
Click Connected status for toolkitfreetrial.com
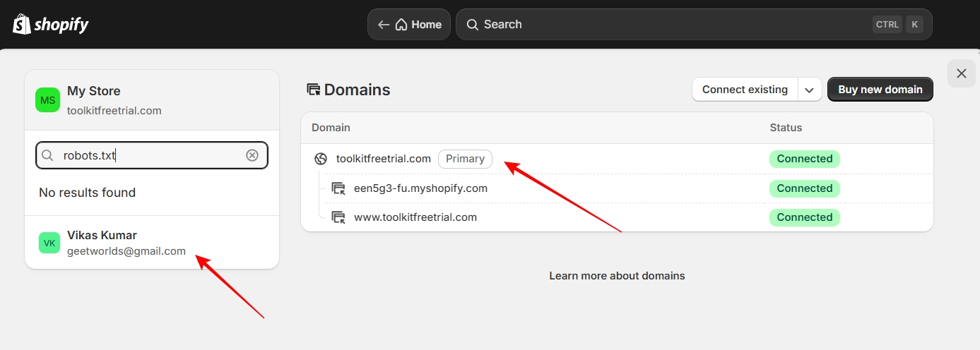tap(805, 159)
